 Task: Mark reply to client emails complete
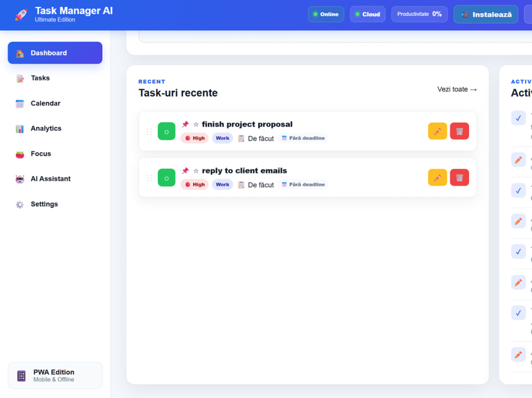pyautogui.click(x=166, y=177)
